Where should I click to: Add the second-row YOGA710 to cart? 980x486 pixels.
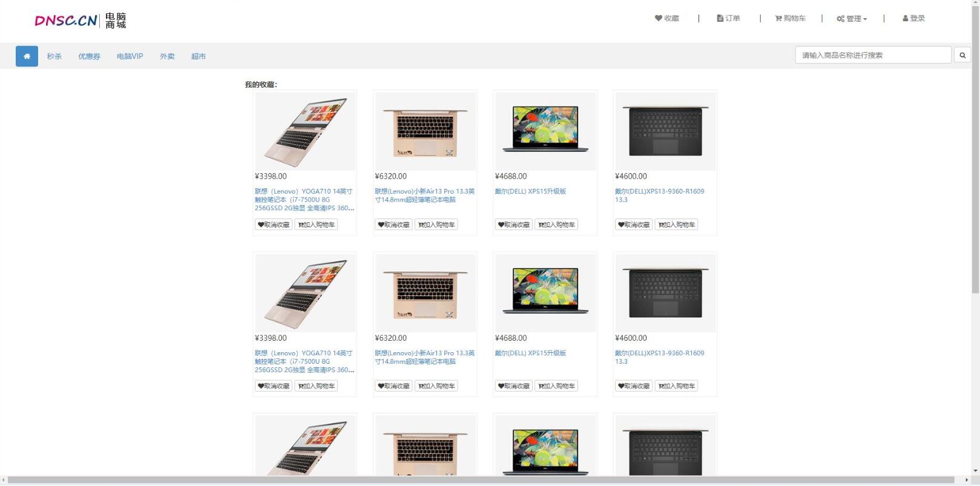316,386
